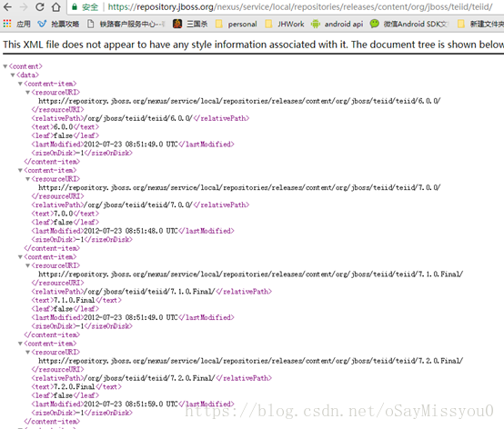Open the android api bookmark
This screenshot has height=429, width=504.
[338, 24]
